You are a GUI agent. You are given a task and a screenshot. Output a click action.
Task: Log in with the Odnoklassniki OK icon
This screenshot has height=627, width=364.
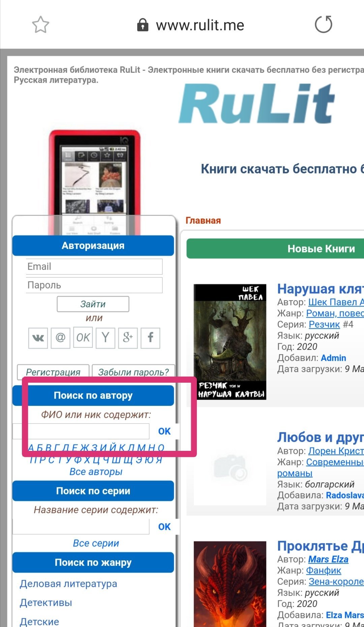(x=83, y=338)
